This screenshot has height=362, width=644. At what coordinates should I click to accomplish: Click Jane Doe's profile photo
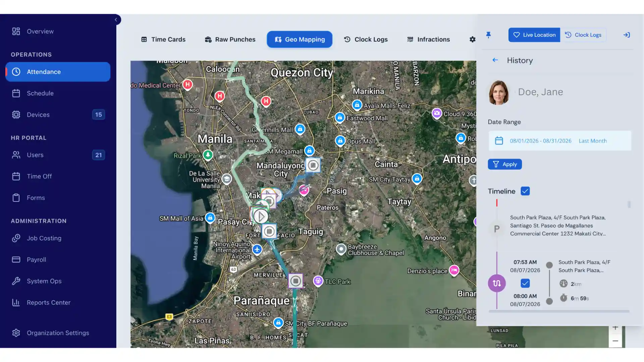pos(498,93)
